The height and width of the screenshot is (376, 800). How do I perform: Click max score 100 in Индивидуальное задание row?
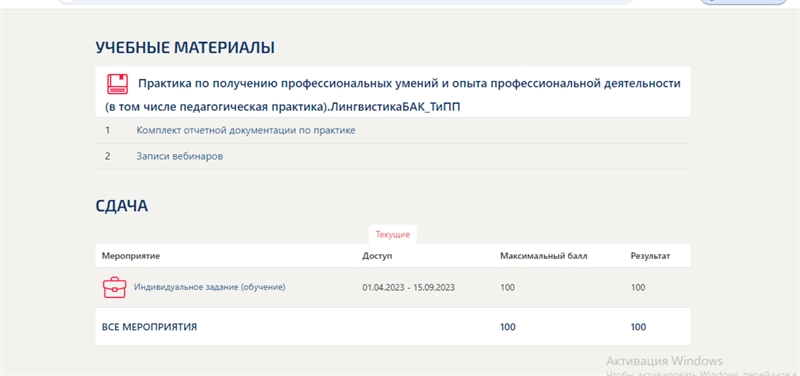click(x=508, y=288)
